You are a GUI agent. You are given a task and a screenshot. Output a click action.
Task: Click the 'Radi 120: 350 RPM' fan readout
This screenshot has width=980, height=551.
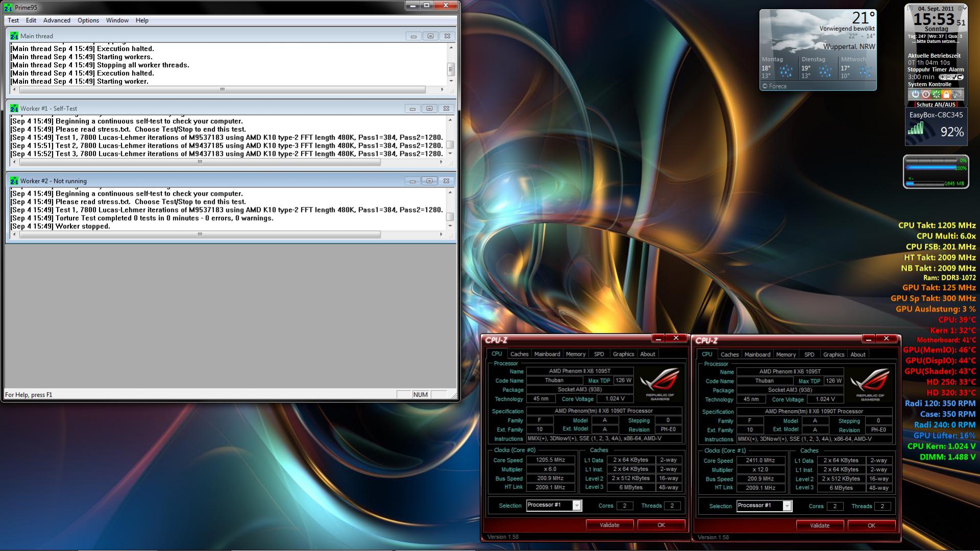(940, 403)
